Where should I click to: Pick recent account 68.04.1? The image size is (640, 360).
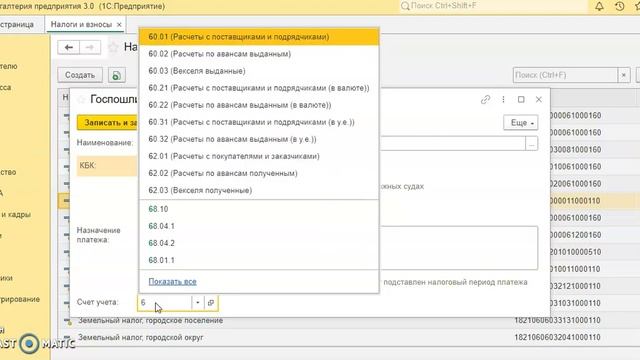(x=259, y=226)
